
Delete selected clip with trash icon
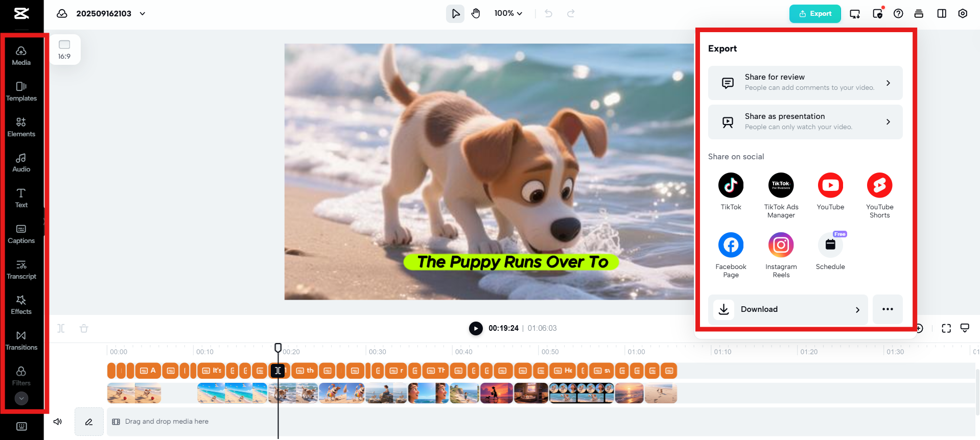[x=84, y=328]
